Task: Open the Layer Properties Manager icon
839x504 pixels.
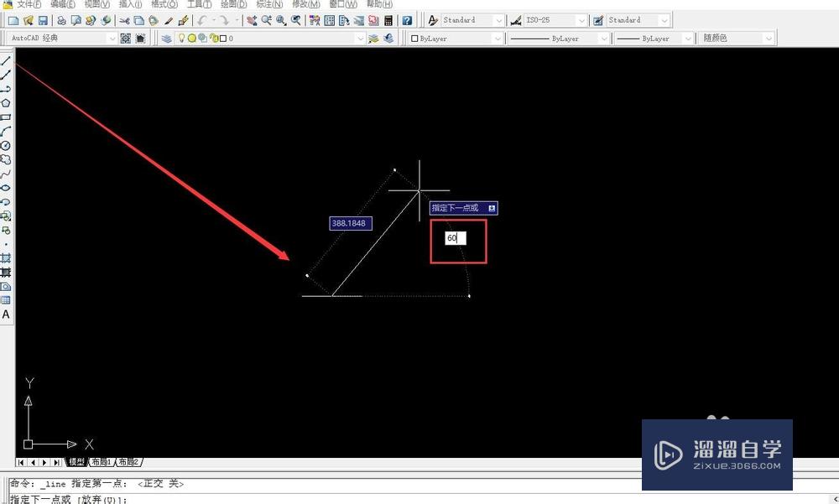Action: tap(166, 37)
